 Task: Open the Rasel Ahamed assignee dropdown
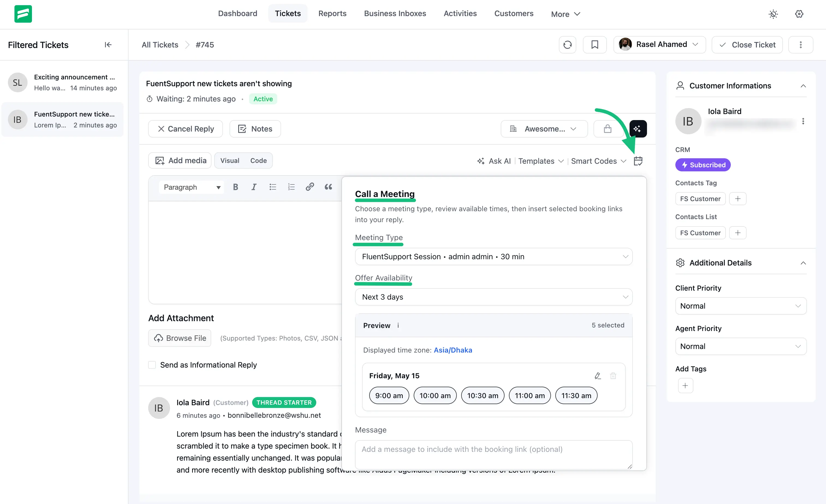pyautogui.click(x=660, y=44)
